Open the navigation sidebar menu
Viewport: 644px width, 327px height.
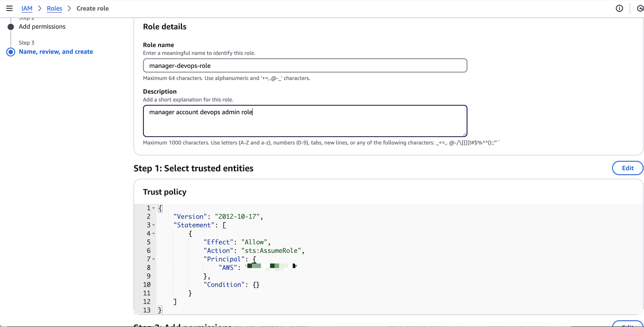(9, 8)
